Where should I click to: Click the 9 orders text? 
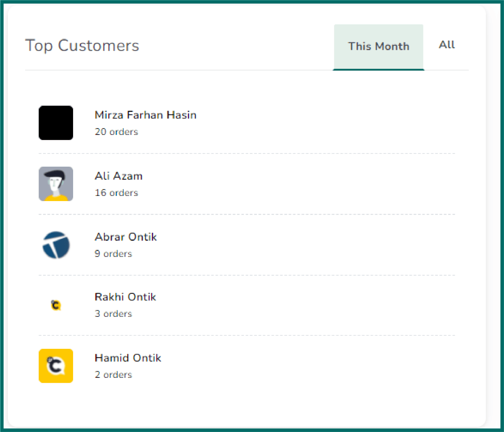point(113,254)
